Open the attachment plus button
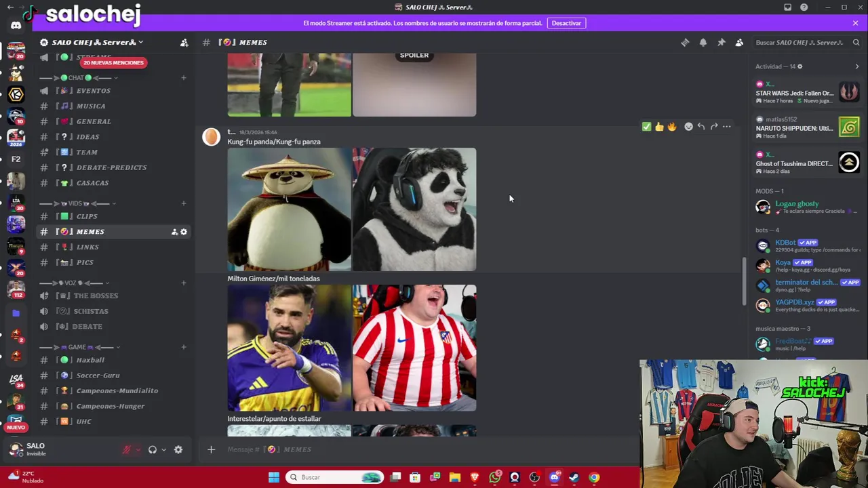Image resolution: width=868 pixels, height=488 pixels. [211, 449]
